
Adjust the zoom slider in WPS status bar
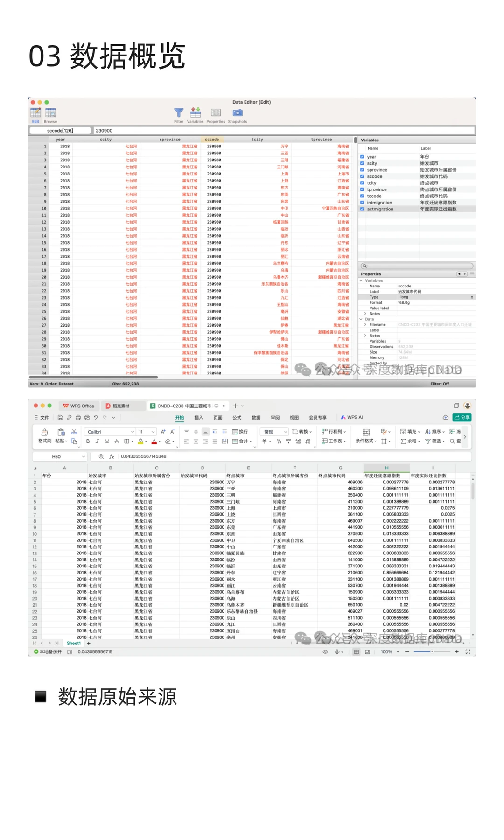(x=432, y=651)
